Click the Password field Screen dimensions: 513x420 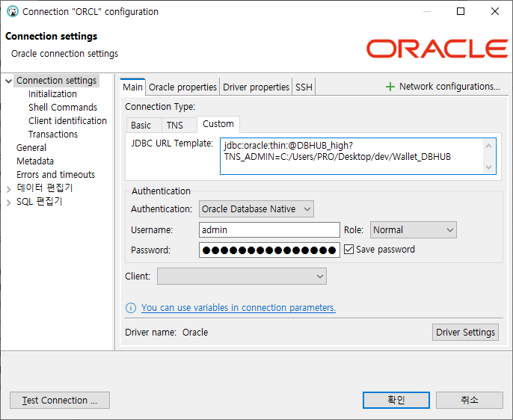(269, 250)
